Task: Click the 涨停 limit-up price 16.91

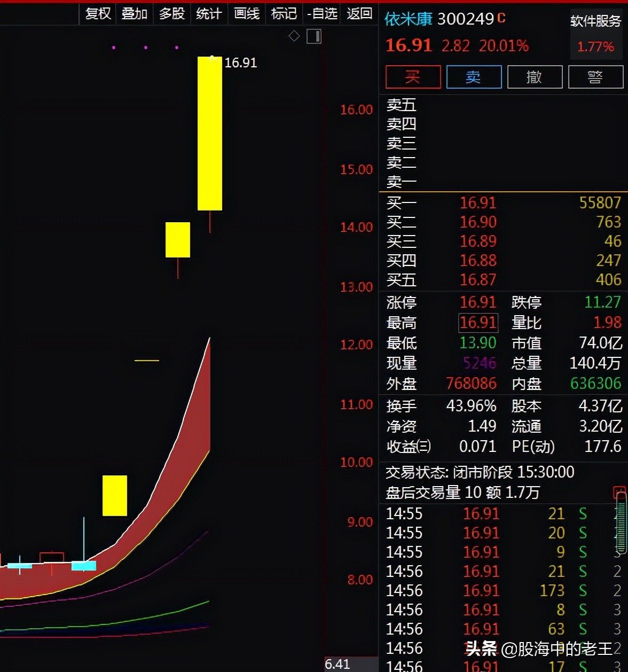Action: pos(478,302)
